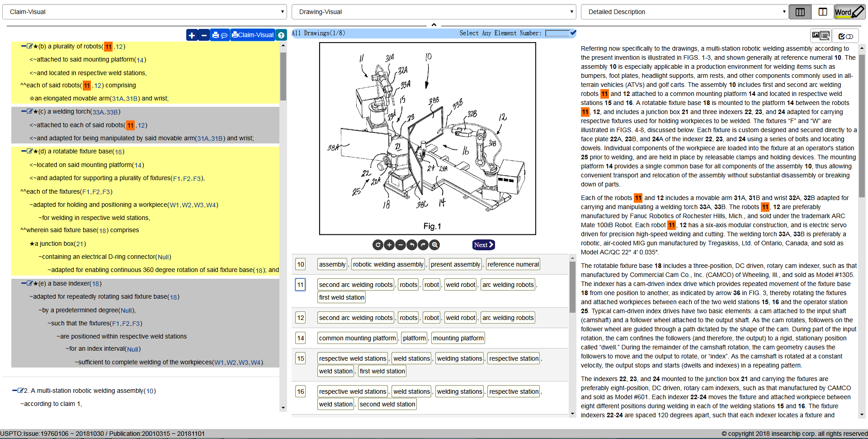Switch to the two-column layout view
The width and height of the screenshot is (868, 439).
click(x=823, y=12)
